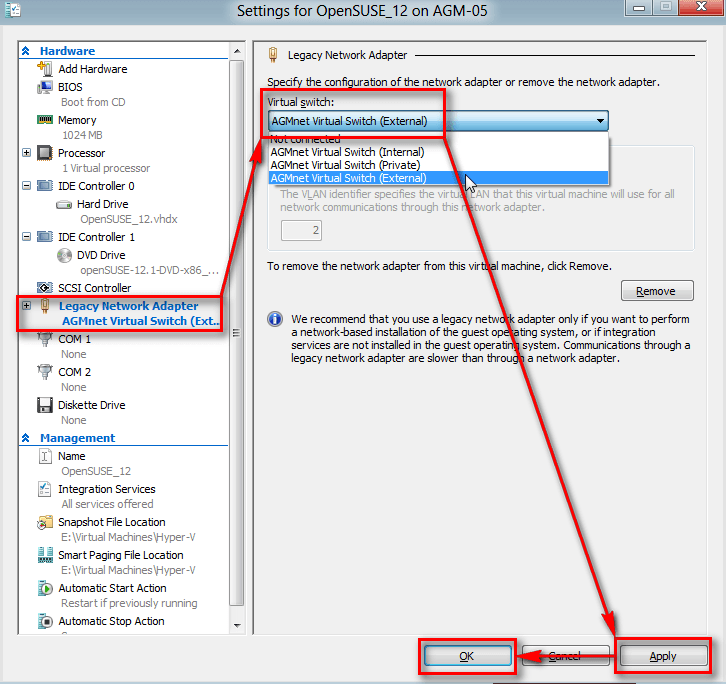Click the Automatic Start Action icon

point(44,588)
